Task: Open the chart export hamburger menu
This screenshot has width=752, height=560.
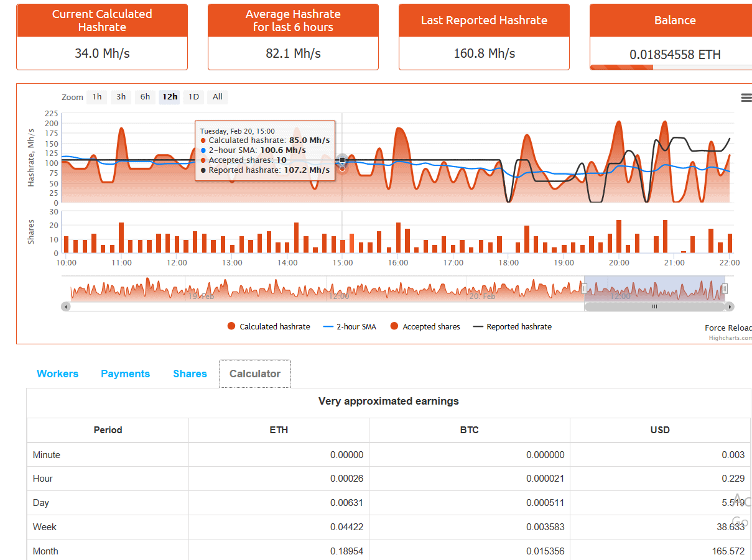Action: point(746,98)
